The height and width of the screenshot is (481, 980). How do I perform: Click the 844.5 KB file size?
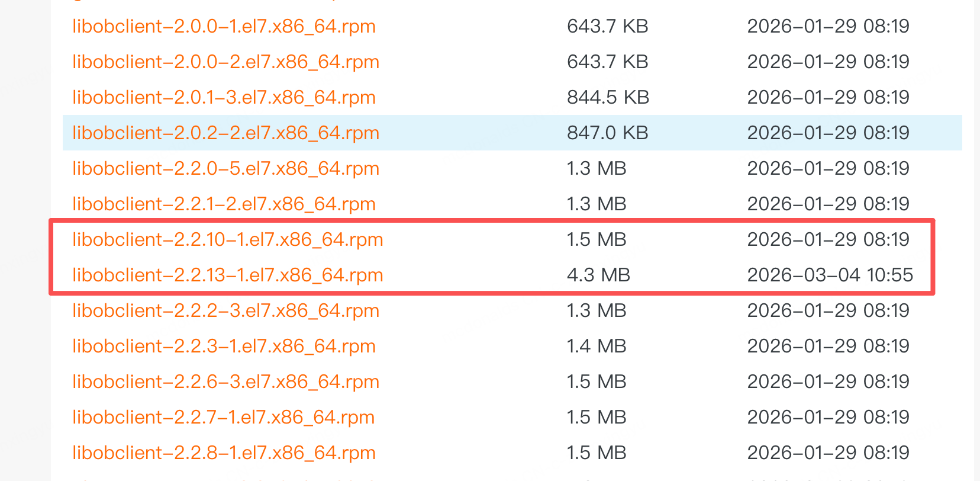(608, 97)
